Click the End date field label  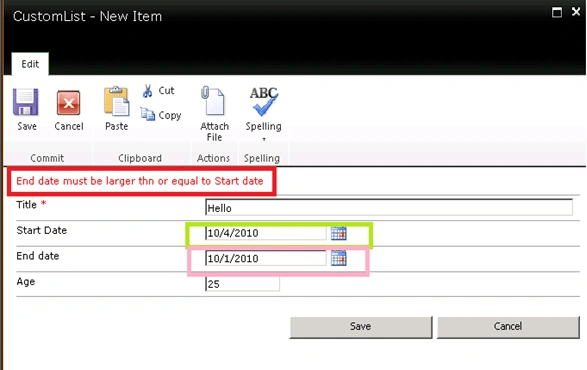38,256
